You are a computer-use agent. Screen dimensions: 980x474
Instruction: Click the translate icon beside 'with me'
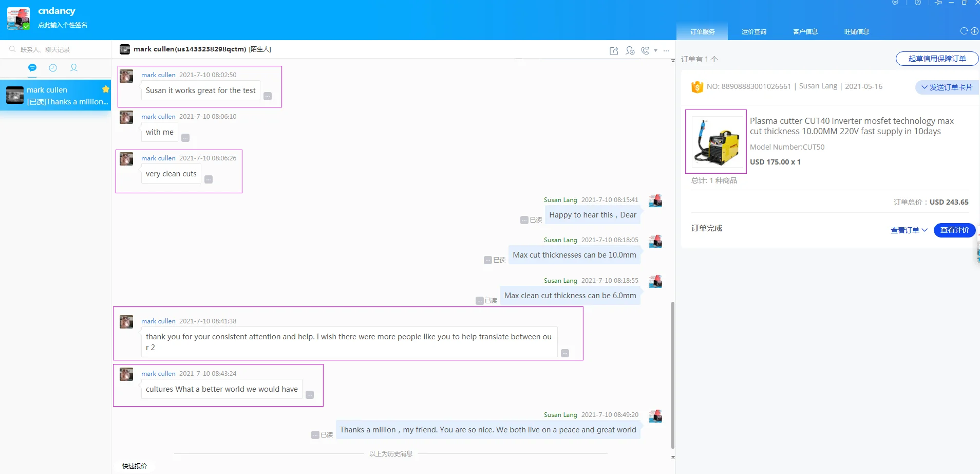click(x=185, y=138)
